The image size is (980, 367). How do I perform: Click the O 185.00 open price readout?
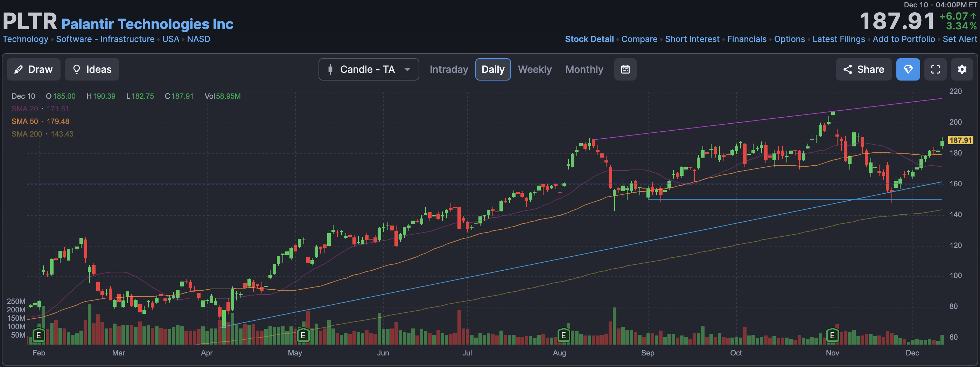[61, 96]
